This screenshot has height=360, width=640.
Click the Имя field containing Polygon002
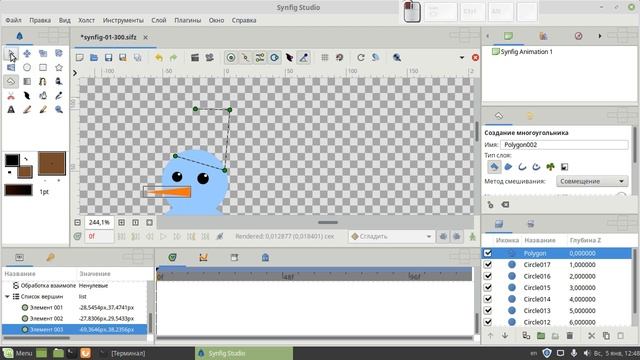564,144
